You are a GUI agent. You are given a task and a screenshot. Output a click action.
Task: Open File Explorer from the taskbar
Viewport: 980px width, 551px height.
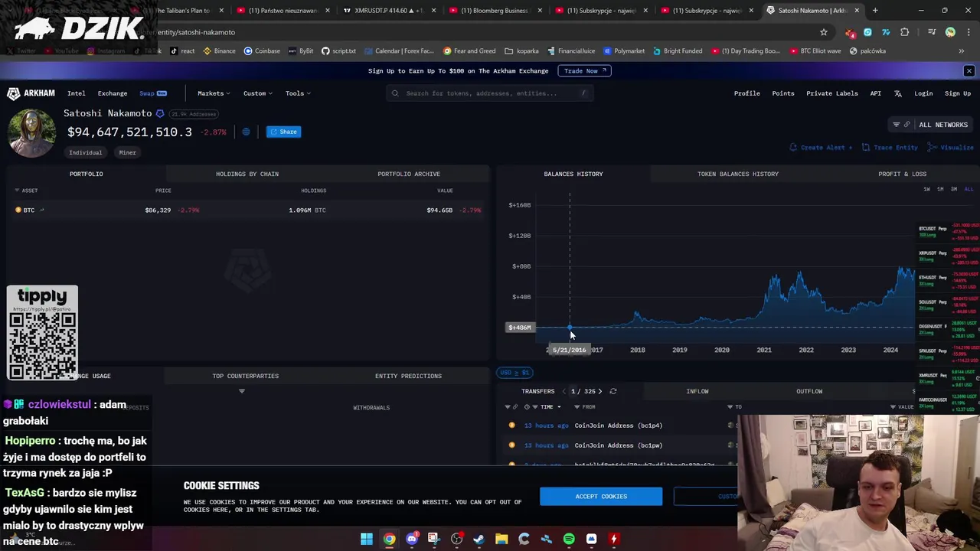[x=501, y=539]
